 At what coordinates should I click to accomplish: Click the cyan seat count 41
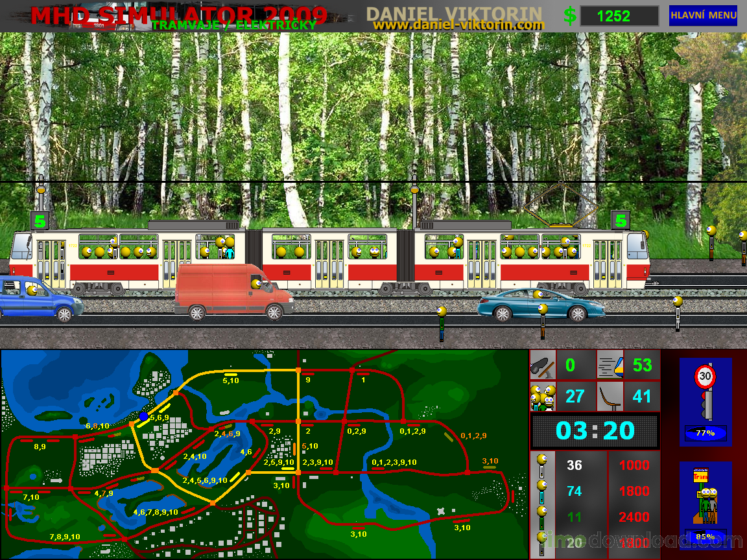642,397
